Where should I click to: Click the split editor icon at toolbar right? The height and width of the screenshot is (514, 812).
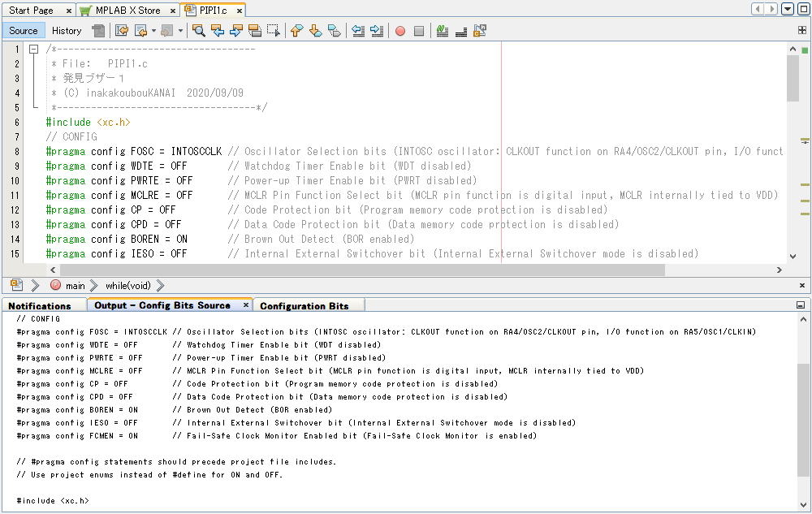pos(802,31)
